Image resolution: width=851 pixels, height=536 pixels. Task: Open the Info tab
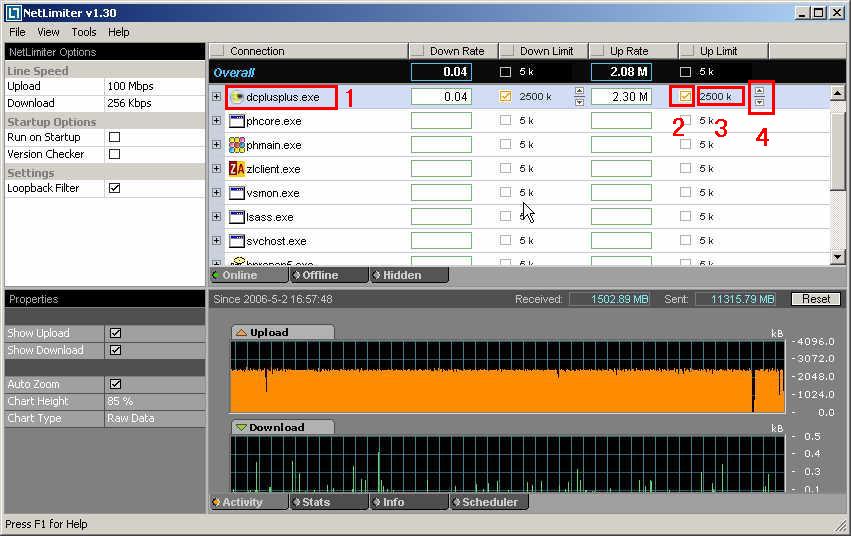point(410,502)
